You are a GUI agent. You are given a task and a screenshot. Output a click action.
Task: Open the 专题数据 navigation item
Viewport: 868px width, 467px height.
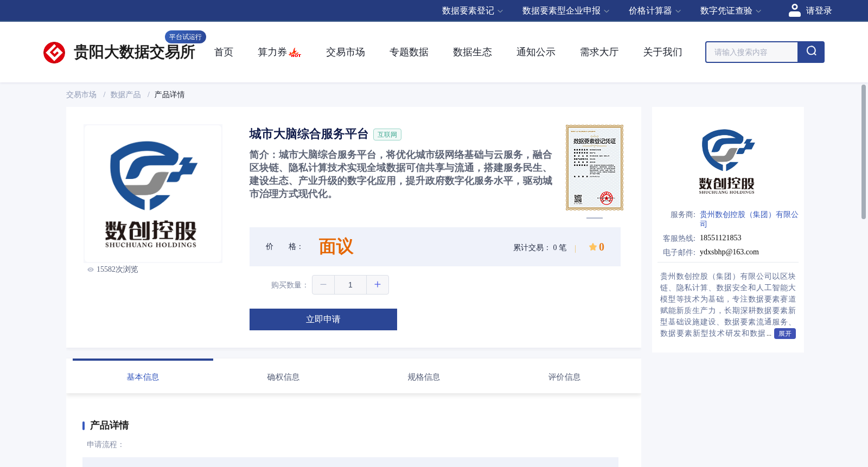coord(409,52)
